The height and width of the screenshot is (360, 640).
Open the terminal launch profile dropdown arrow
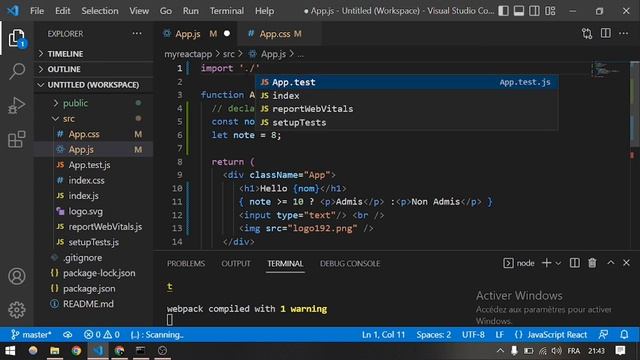[558, 264]
